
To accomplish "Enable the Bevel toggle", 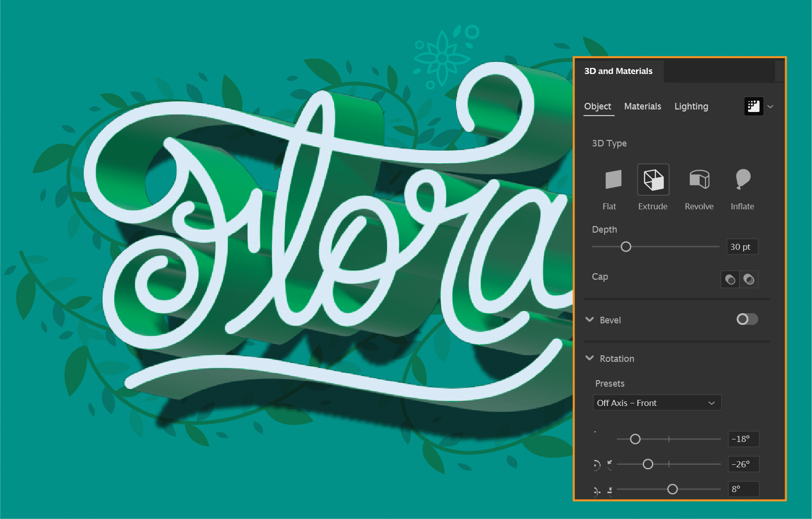I will pyautogui.click(x=746, y=319).
